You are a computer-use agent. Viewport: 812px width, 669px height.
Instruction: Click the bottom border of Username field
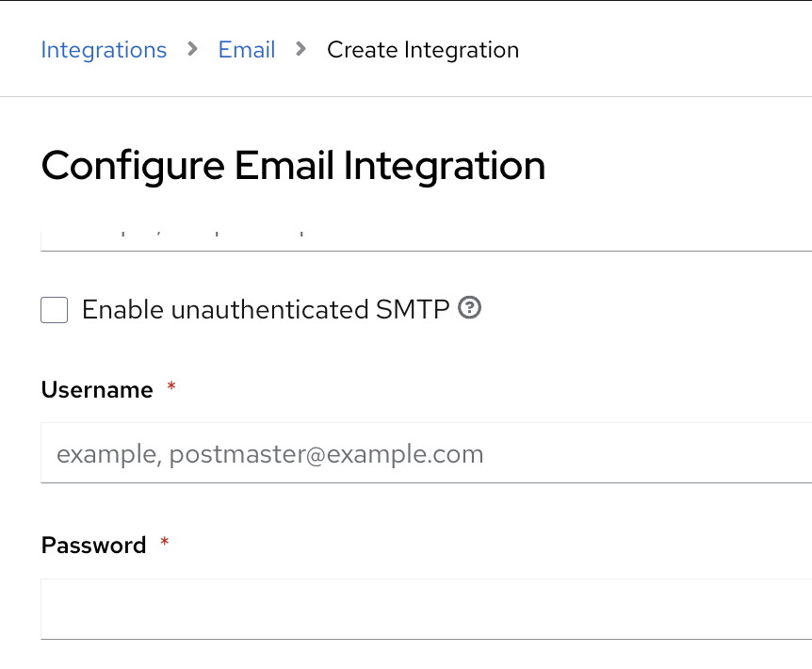(426, 482)
